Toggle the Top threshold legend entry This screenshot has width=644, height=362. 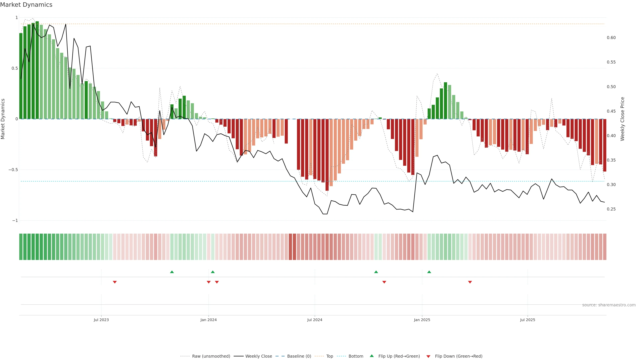click(x=330, y=356)
